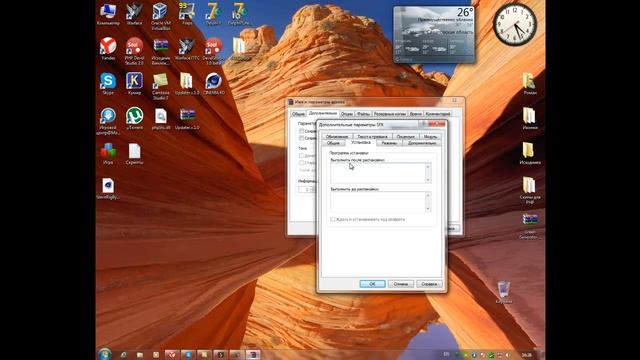640x360 pixels.
Task: Open the Skype icon in the taskbar
Action: click(188, 355)
